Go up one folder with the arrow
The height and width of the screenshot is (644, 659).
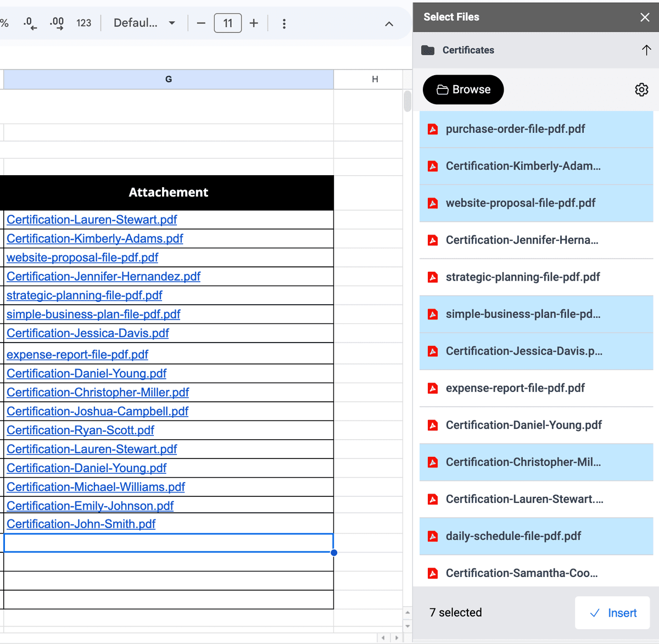click(646, 50)
